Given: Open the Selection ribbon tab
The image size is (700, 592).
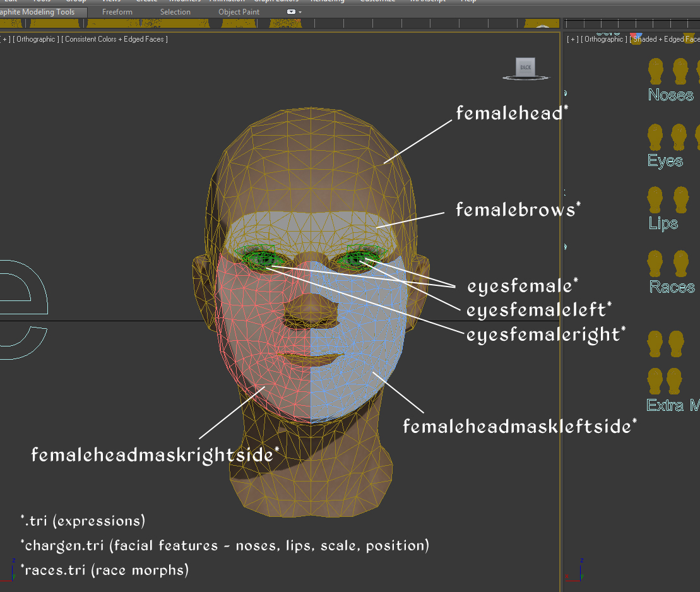Looking at the screenshot, I should (x=175, y=12).
